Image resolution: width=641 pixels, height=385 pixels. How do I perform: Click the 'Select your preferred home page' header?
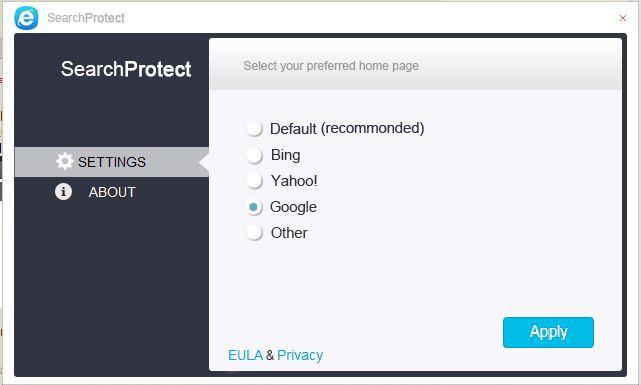[x=331, y=66]
